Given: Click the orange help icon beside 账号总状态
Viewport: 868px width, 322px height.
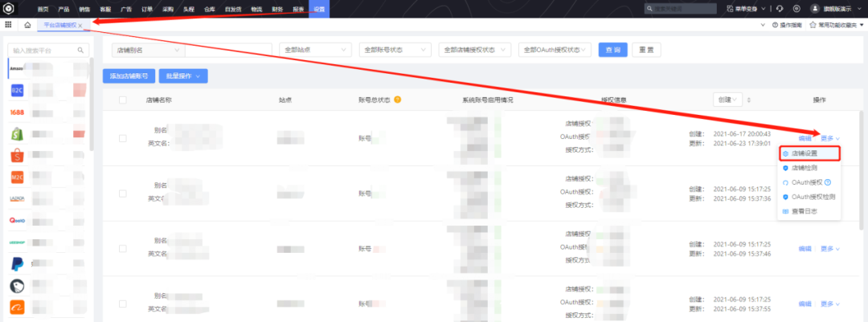Looking at the screenshot, I should (x=398, y=100).
